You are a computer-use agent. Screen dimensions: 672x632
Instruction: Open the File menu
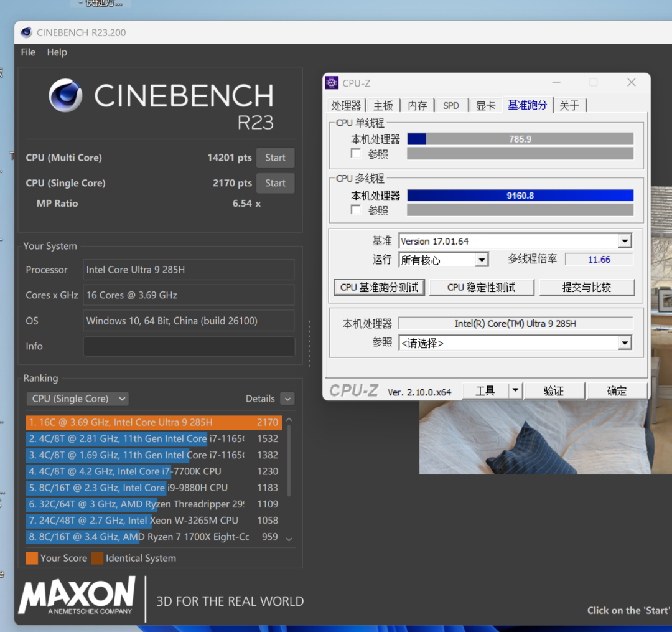point(28,52)
